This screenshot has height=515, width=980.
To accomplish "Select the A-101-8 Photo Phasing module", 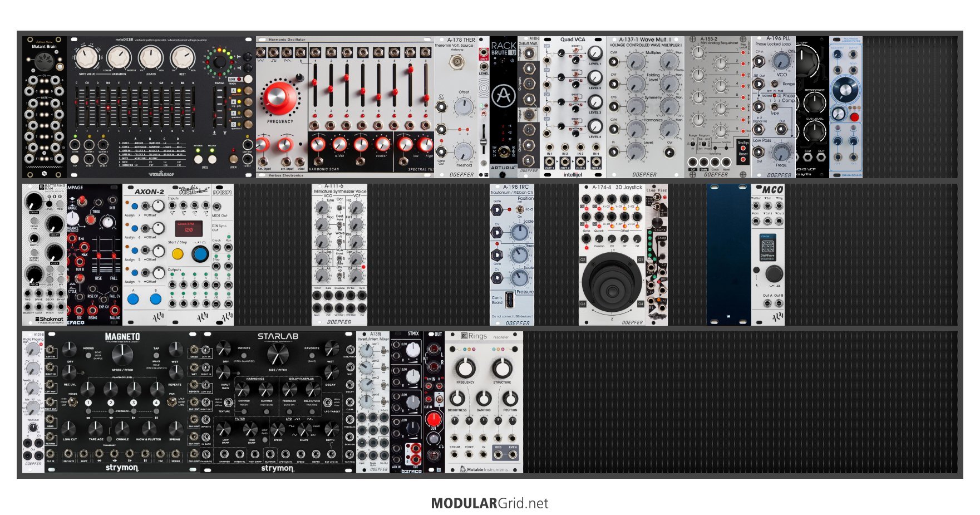I will pos(33,402).
